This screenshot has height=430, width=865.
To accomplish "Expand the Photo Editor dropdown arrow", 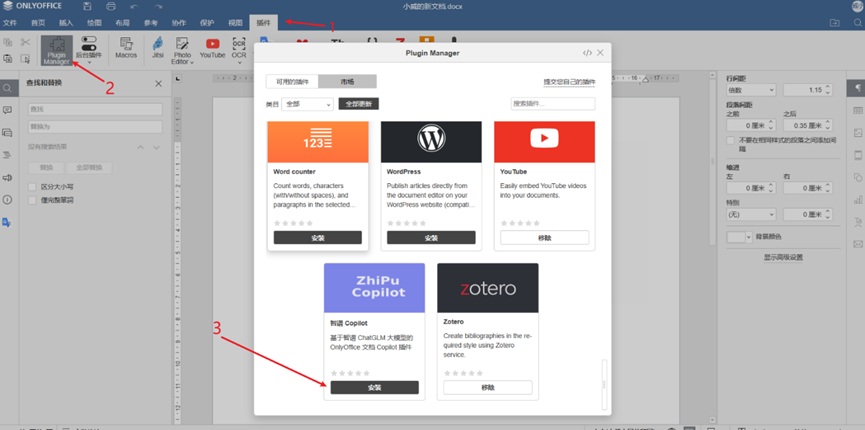I will (x=193, y=62).
